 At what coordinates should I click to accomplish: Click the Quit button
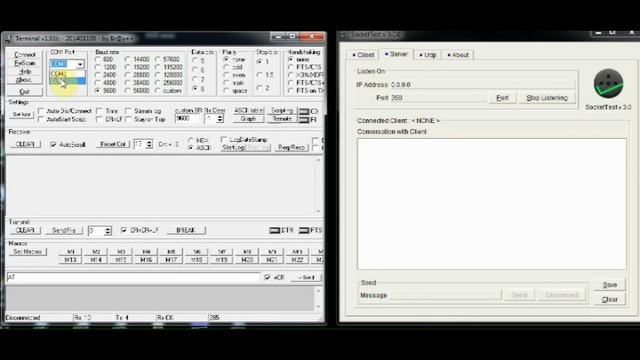point(25,91)
